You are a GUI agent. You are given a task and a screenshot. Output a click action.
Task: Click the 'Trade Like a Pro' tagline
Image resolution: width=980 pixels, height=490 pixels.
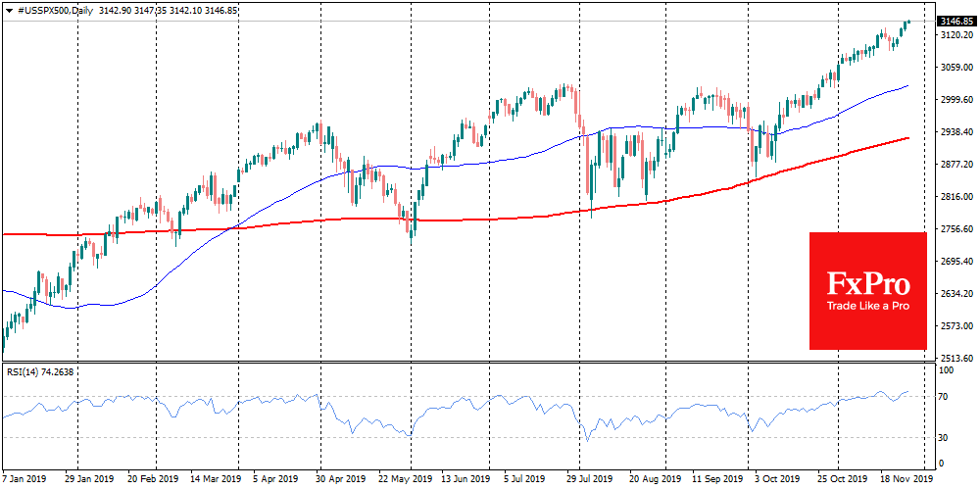867,307
